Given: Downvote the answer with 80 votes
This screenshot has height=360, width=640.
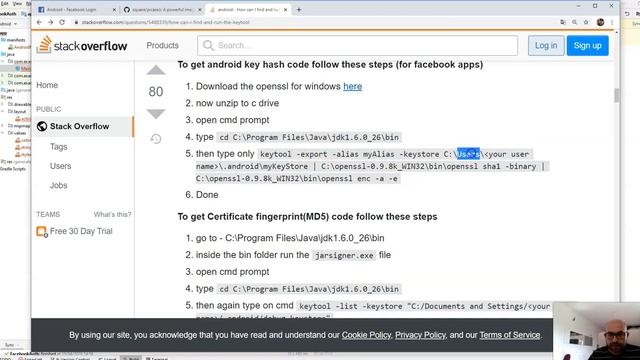Looking at the screenshot, I should pyautogui.click(x=156, y=113).
